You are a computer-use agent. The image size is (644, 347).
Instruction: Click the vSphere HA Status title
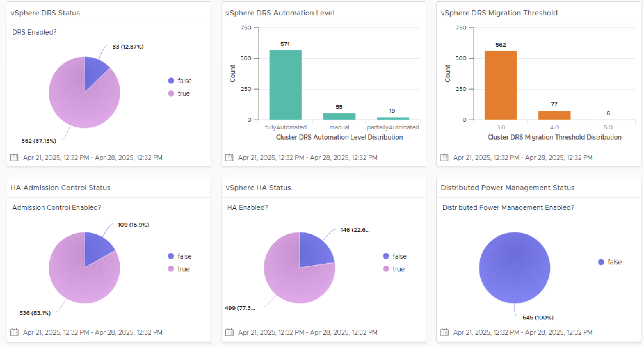(258, 188)
